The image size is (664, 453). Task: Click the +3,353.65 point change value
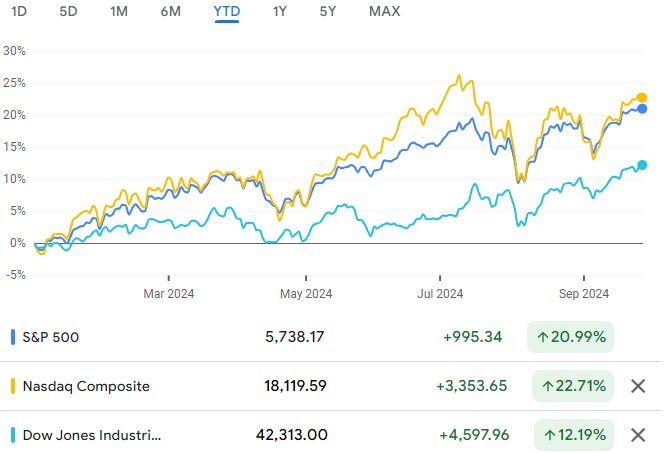tap(471, 386)
